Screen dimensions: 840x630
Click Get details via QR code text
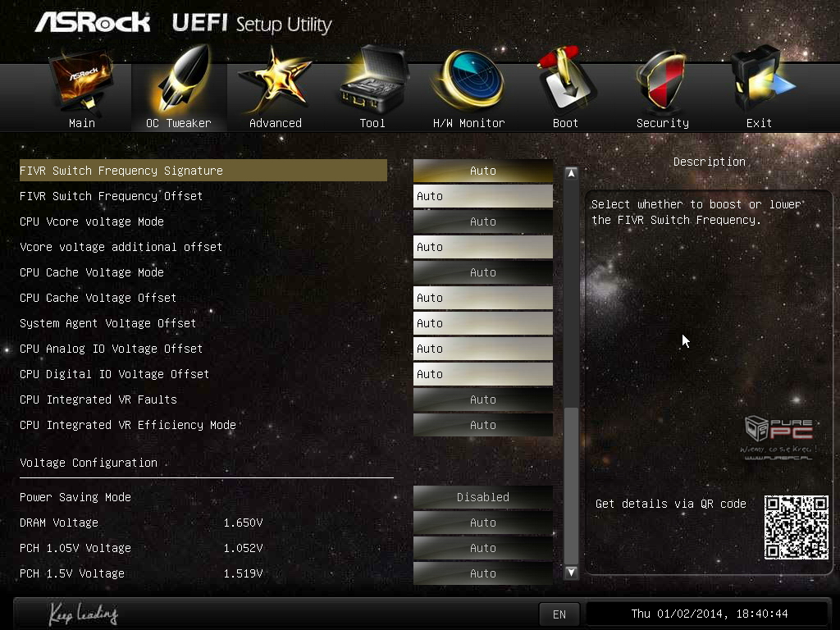pyautogui.click(x=671, y=504)
